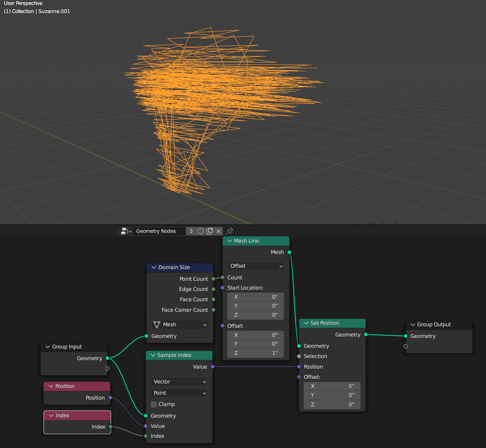Unlink the Geometry Nodes node group with X icon

pyautogui.click(x=218, y=231)
